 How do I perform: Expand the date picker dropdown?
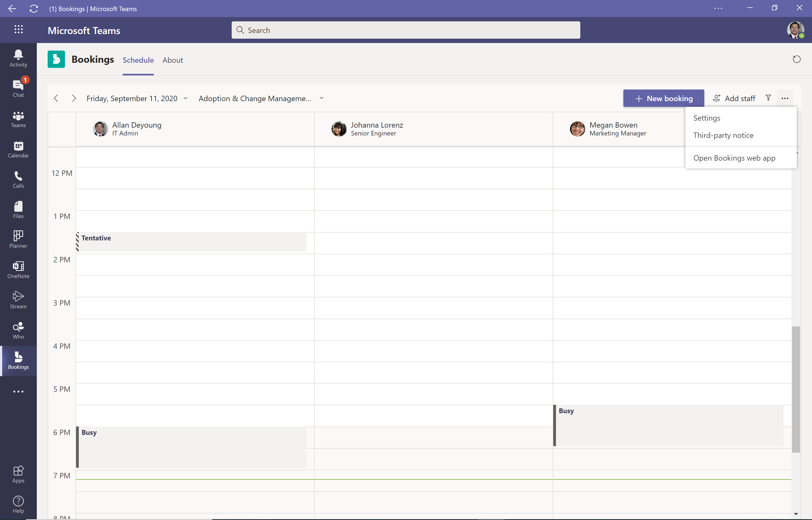[x=185, y=98]
